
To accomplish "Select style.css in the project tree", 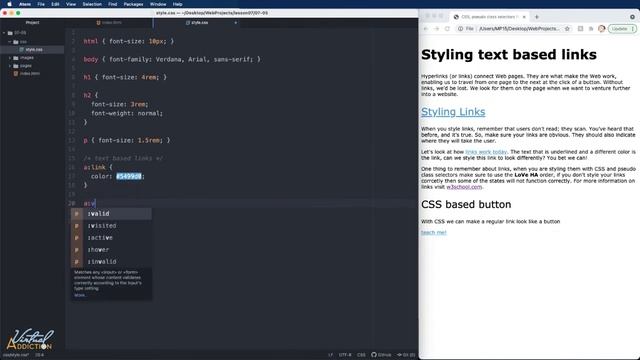I will click(x=32, y=49).
